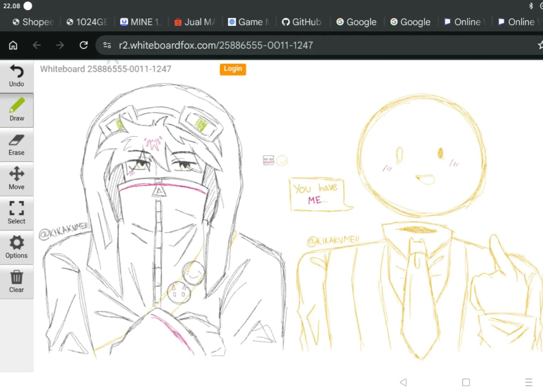Screen dimensions: 543x392
Task: Reload the whiteboardfox page
Action: [x=84, y=45]
